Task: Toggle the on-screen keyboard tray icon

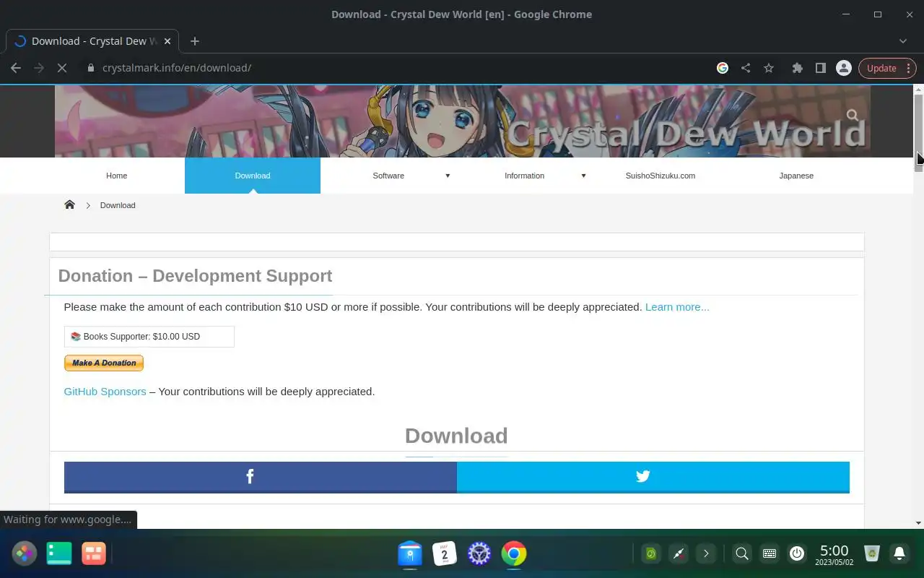Action: point(770,553)
